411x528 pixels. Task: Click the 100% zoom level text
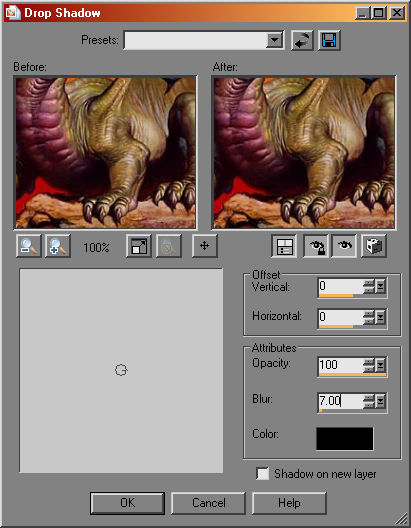pyautogui.click(x=96, y=248)
